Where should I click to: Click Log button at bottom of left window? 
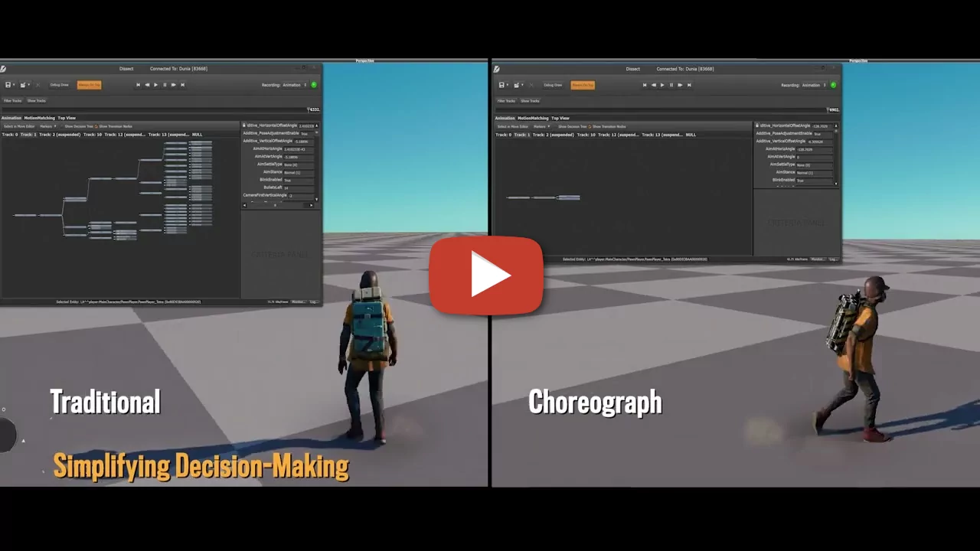[314, 302]
